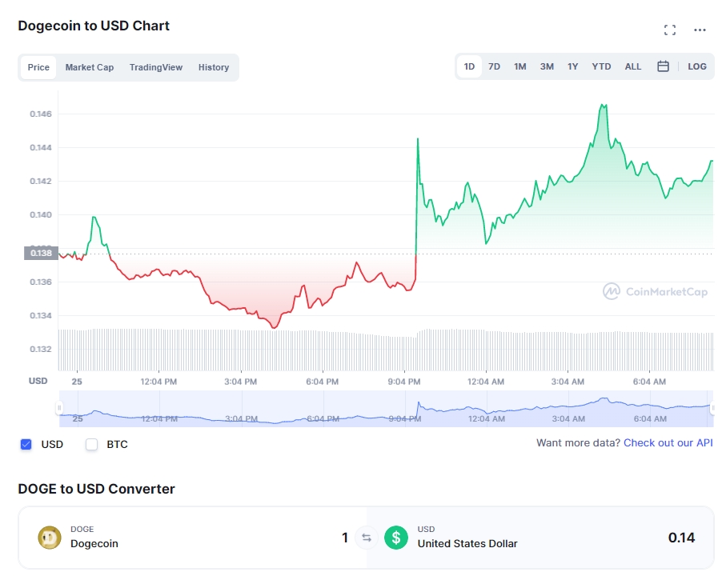Click the left handle of range slider
The width and height of the screenshot is (726, 588).
pos(59,408)
